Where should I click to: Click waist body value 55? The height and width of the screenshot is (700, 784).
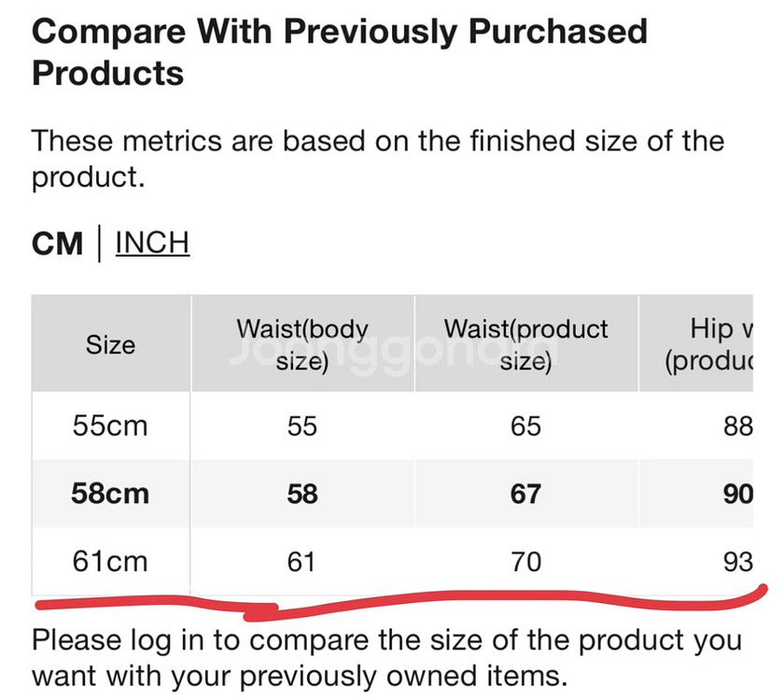point(302,427)
